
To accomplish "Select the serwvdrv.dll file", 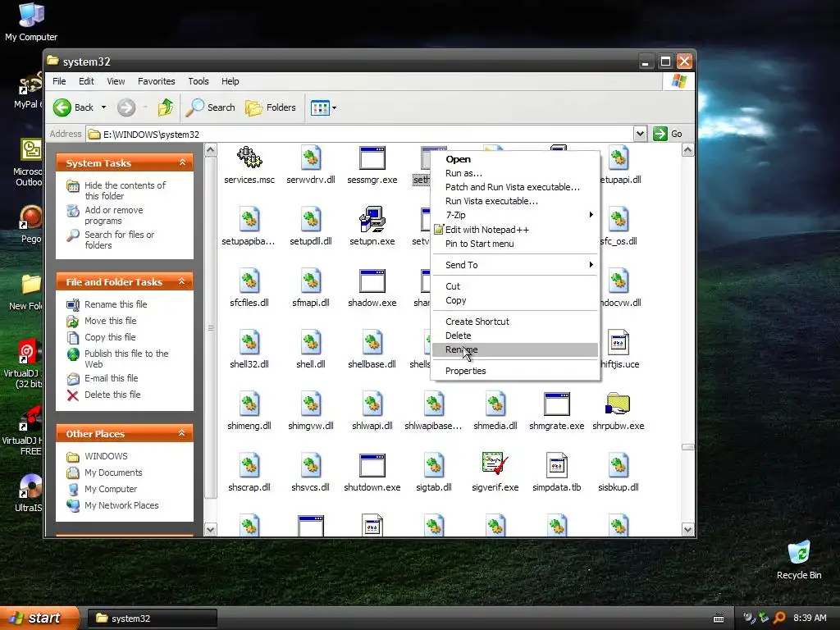I will point(311,165).
